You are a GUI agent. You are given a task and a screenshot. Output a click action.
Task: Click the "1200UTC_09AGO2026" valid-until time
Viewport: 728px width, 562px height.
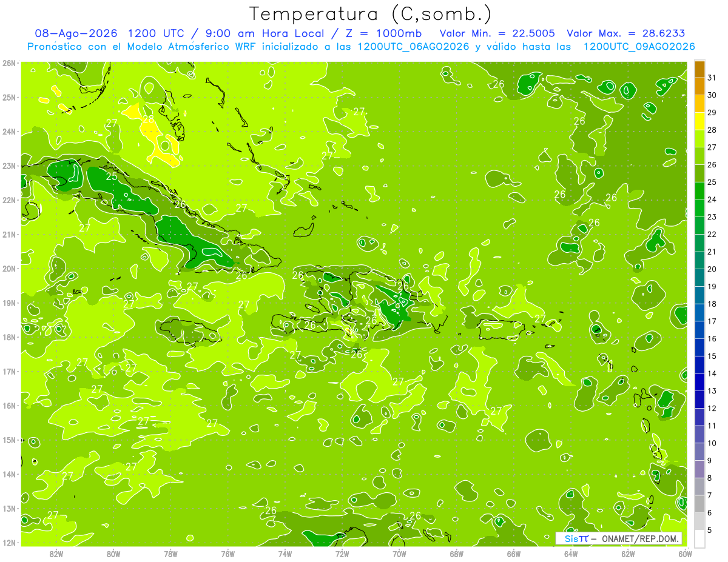click(639, 47)
